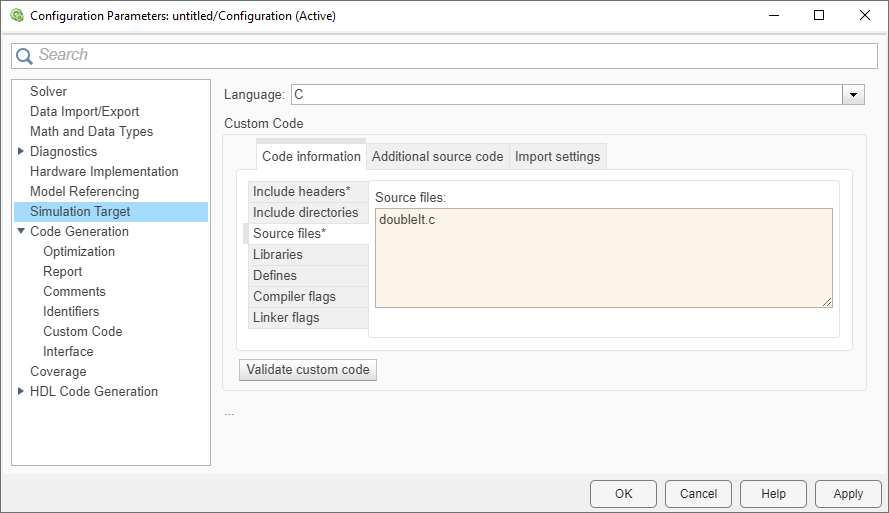This screenshot has width=889, height=513.
Task: Click the search magnifier icon
Action: point(25,56)
